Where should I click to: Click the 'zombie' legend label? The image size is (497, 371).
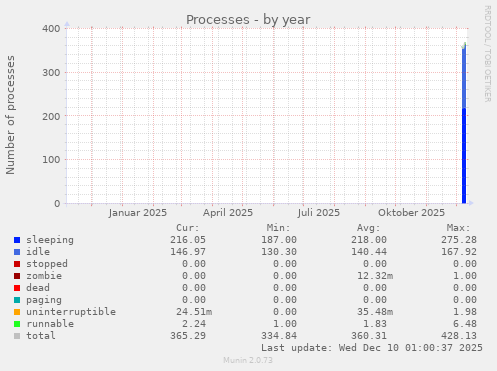click(44, 276)
